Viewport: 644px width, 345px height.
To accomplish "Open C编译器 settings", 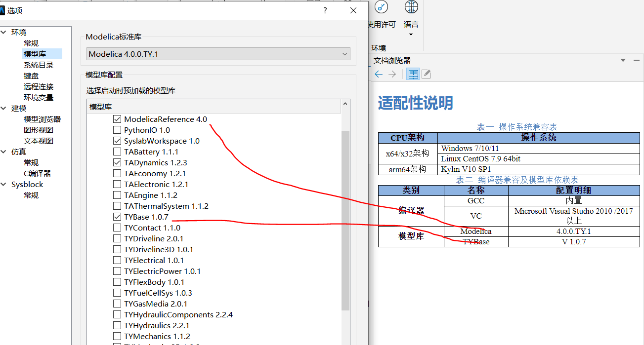I will coord(38,173).
